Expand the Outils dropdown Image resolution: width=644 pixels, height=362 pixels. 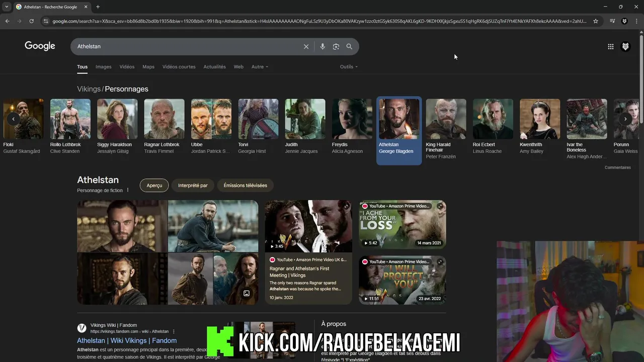(349, 66)
